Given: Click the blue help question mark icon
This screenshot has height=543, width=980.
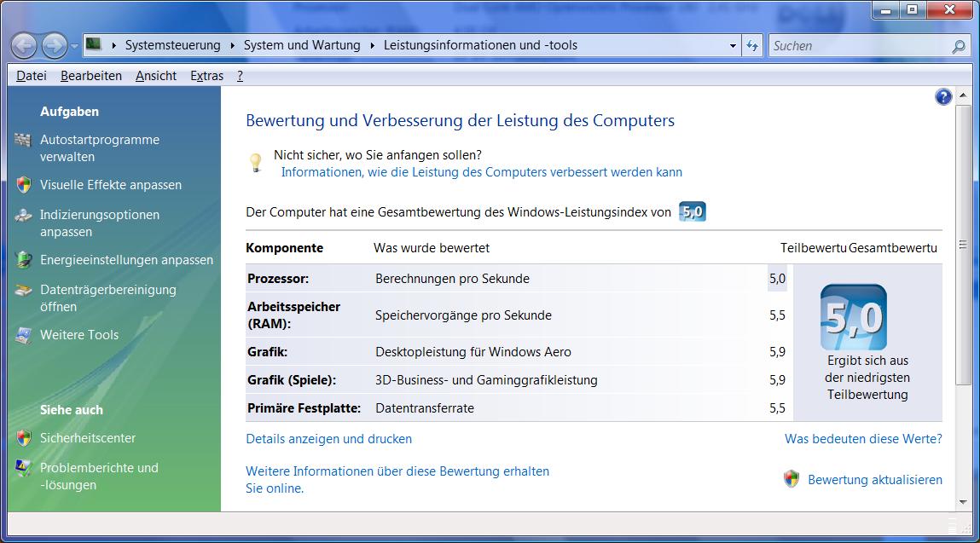Looking at the screenshot, I should pos(943,96).
